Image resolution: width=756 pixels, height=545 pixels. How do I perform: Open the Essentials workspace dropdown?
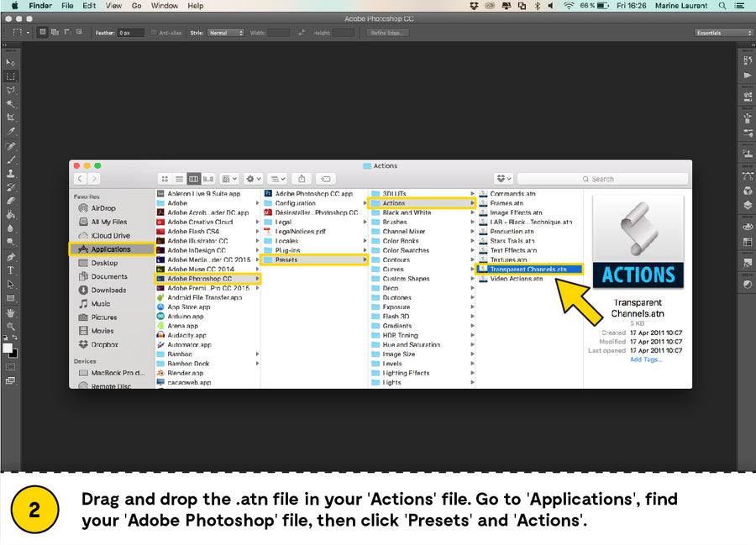click(x=723, y=33)
